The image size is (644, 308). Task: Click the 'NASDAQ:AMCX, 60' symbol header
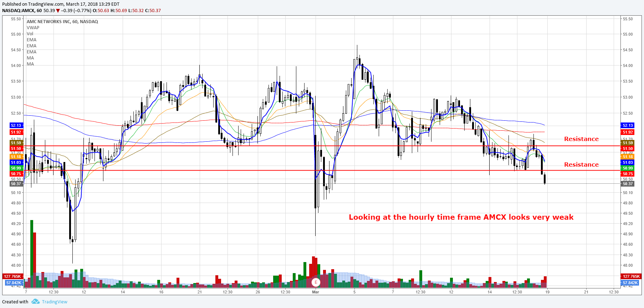[22, 11]
